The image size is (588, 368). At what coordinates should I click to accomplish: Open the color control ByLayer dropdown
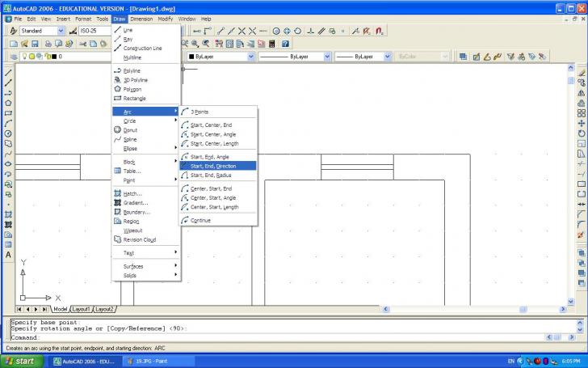[x=251, y=57]
